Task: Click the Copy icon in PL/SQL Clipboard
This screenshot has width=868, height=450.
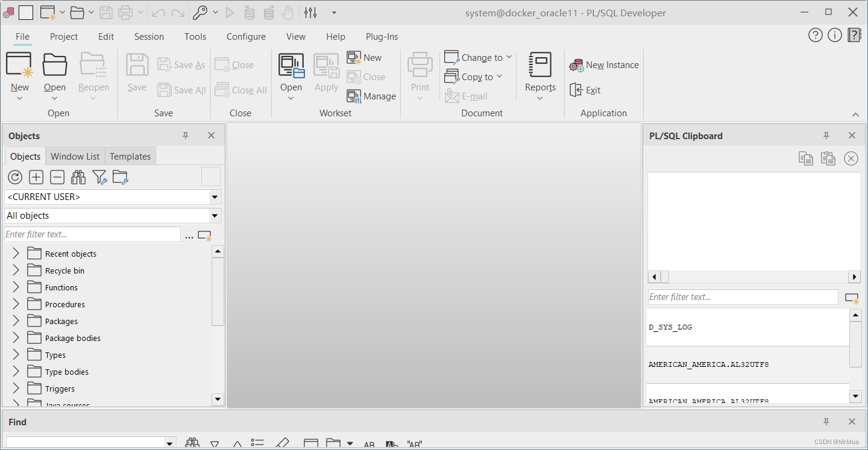Action: tap(806, 158)
